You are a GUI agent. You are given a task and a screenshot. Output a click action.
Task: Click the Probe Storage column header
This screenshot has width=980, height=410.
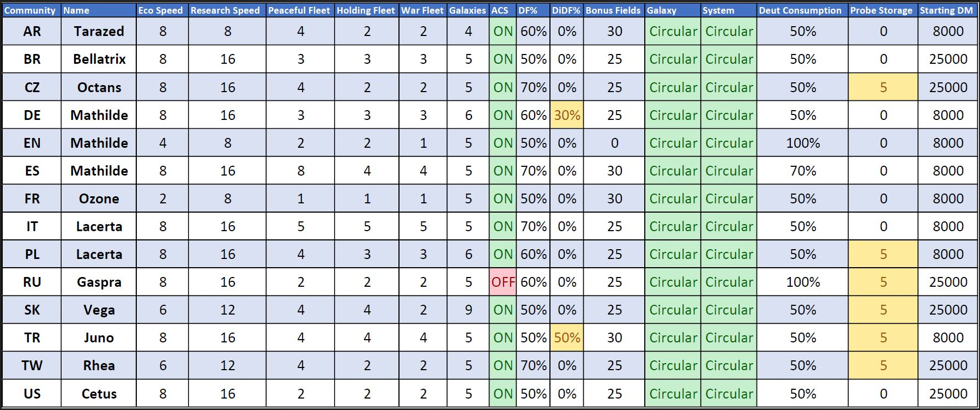click(881, 10)
